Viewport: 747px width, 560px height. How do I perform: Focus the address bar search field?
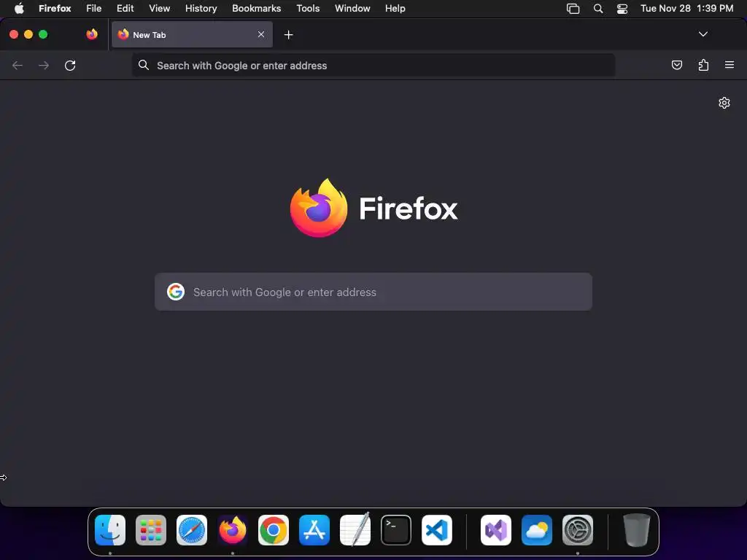click(373, 65)
